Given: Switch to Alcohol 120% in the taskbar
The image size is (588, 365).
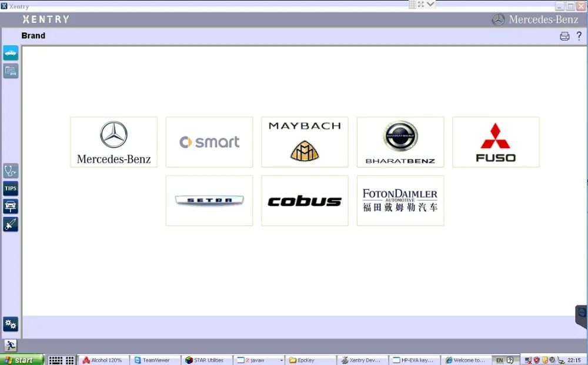Looking at the screenshot, I should pyautogui.click(x=104, y=360).
